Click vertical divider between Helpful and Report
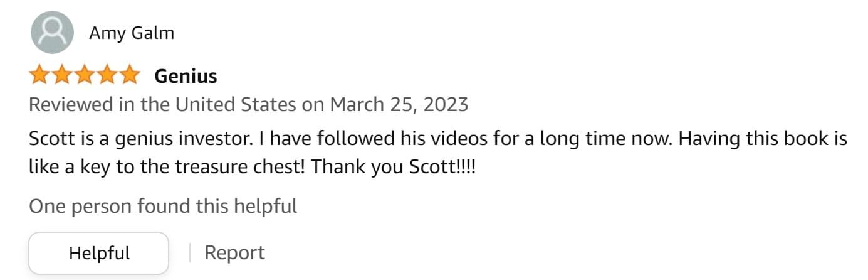Viewport: 868px width, 280px height. (x=190, y=253)
